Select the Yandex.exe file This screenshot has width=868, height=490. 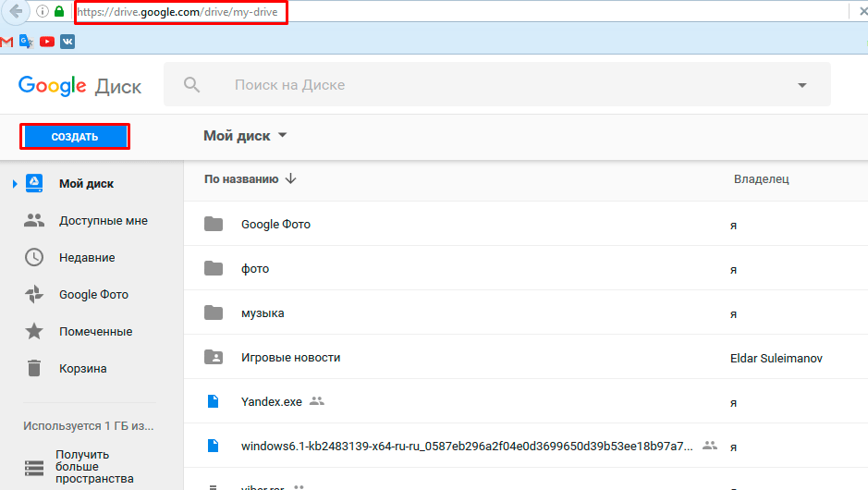pyautogui.click(x=270, y=401)
